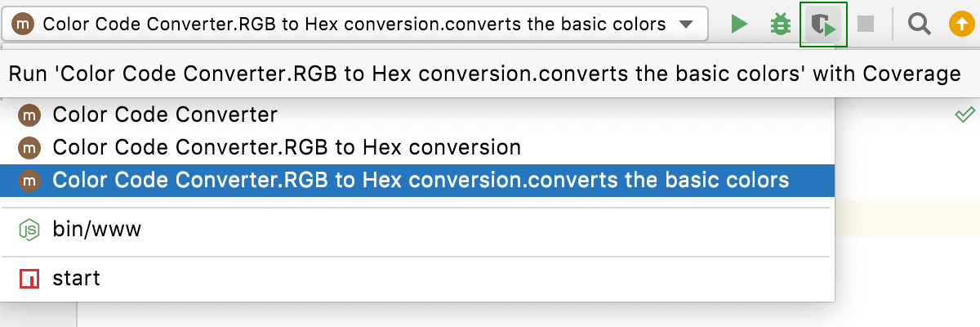This screenshot has height=327, width=980.
Task: Open Search Everywhere via the magnifier icon
Action: [x=920, y=25]
